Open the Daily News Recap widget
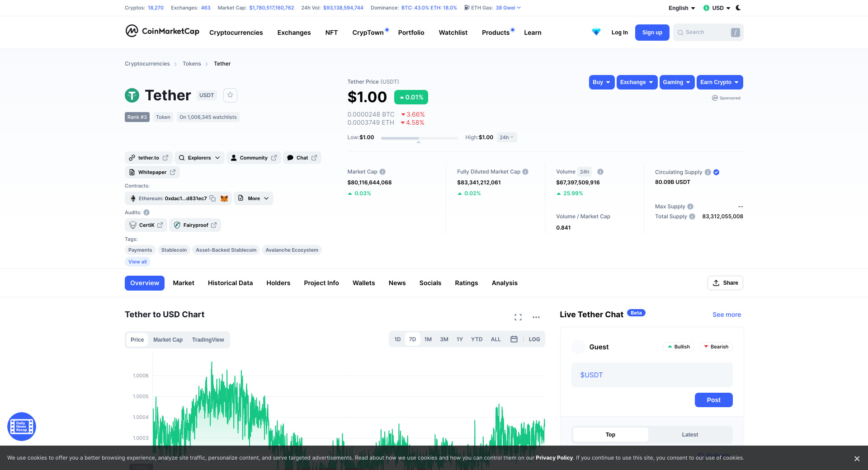868x470 pixels. [x=22, y=426]
